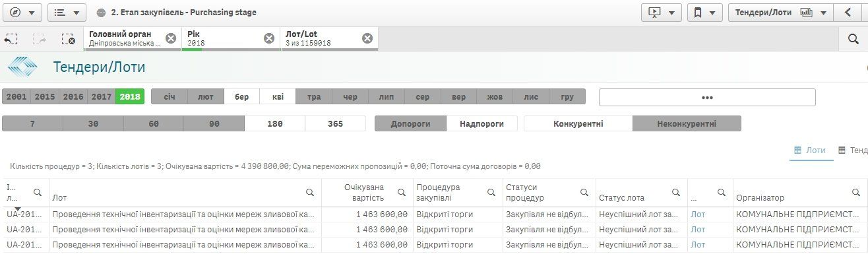Select month лют filter
The image size is (868, 264).
206,97
